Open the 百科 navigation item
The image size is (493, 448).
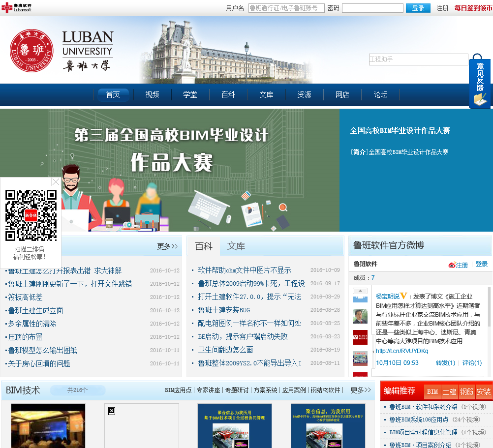(x=228, y=94)
